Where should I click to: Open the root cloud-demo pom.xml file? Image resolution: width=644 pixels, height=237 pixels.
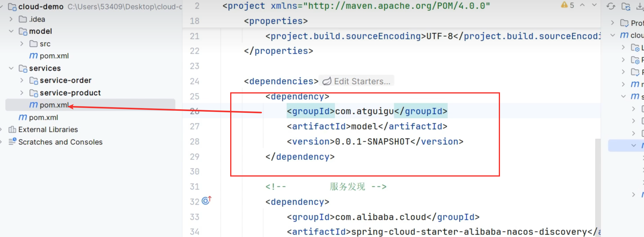coord(43,118)
